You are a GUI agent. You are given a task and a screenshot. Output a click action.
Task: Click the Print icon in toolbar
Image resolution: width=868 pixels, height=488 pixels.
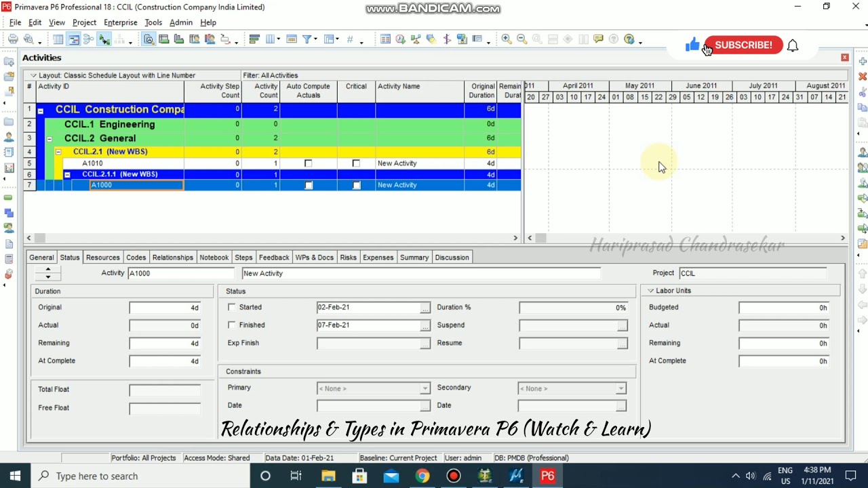tap(13, 39)
